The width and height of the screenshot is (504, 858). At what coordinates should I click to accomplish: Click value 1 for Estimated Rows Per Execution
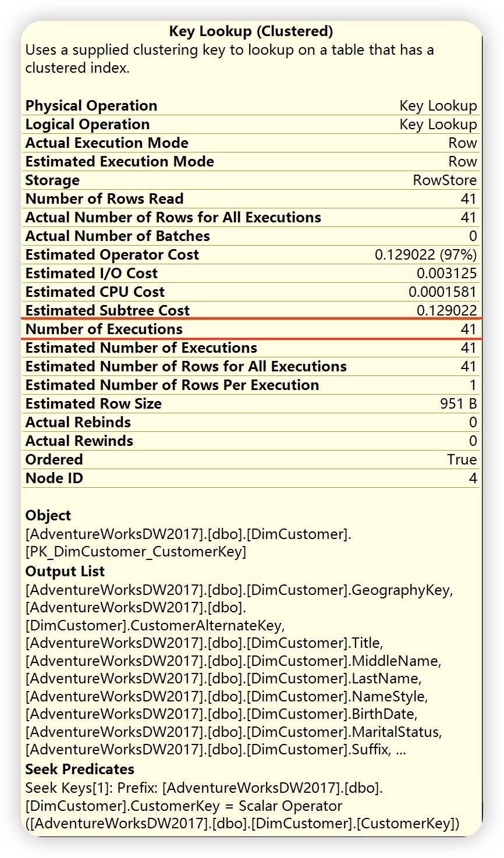tap(473, 385)
